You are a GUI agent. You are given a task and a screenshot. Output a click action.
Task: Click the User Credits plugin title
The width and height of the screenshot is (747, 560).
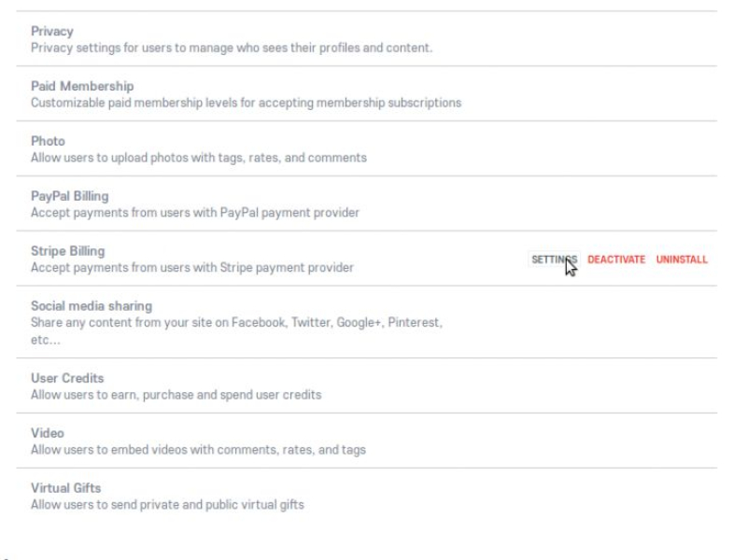click(67, 378)
